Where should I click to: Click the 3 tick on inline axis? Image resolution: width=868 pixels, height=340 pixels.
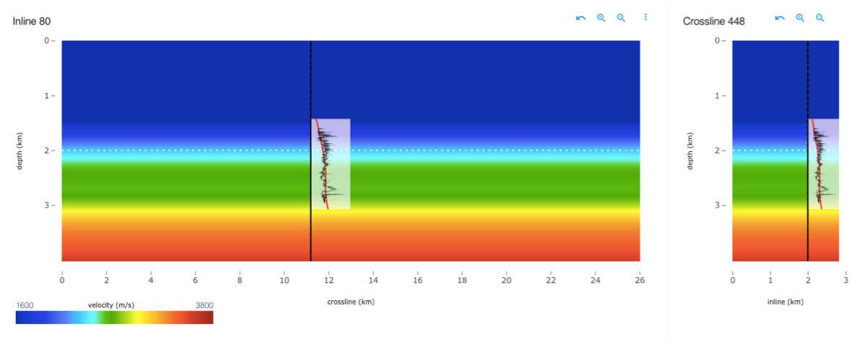[845, 281]
